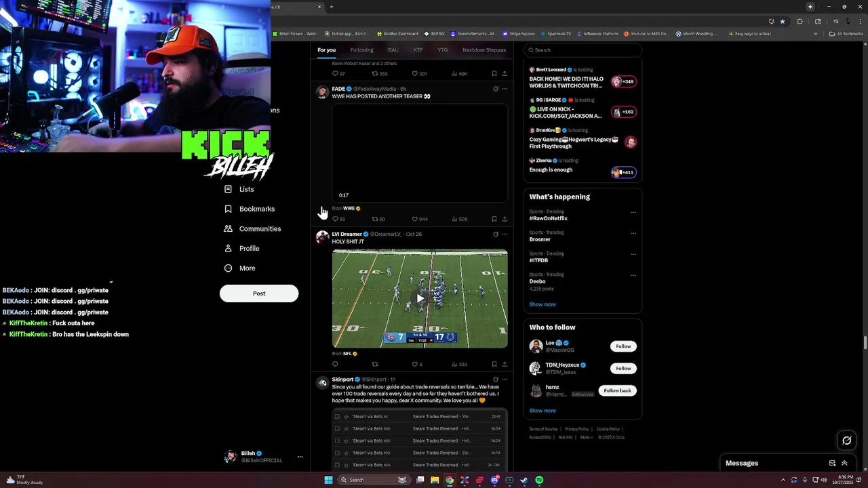Open Bookmarks in the X sidebar
This screenshot has height=488, width=868.
[249, 209]
